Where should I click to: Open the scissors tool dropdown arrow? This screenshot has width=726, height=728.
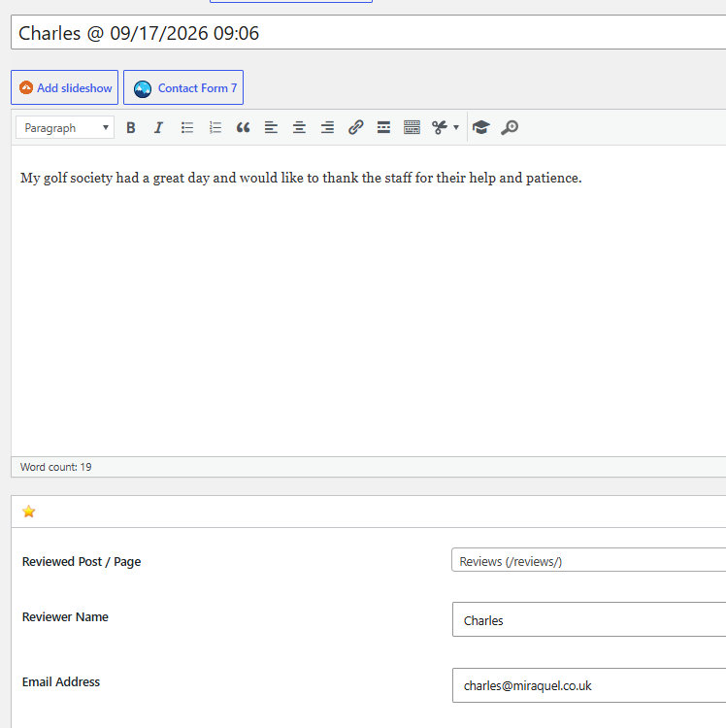point(456,127)
